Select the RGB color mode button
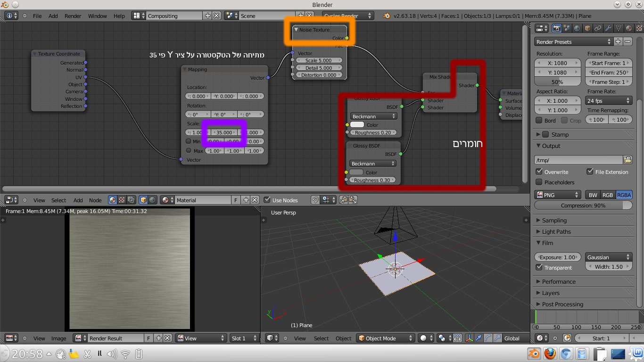This screenshot has width=644, height=362. 608,195
